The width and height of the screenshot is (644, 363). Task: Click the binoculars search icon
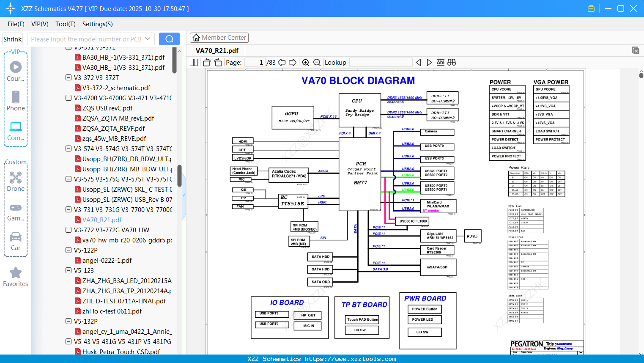coord(452,63)
